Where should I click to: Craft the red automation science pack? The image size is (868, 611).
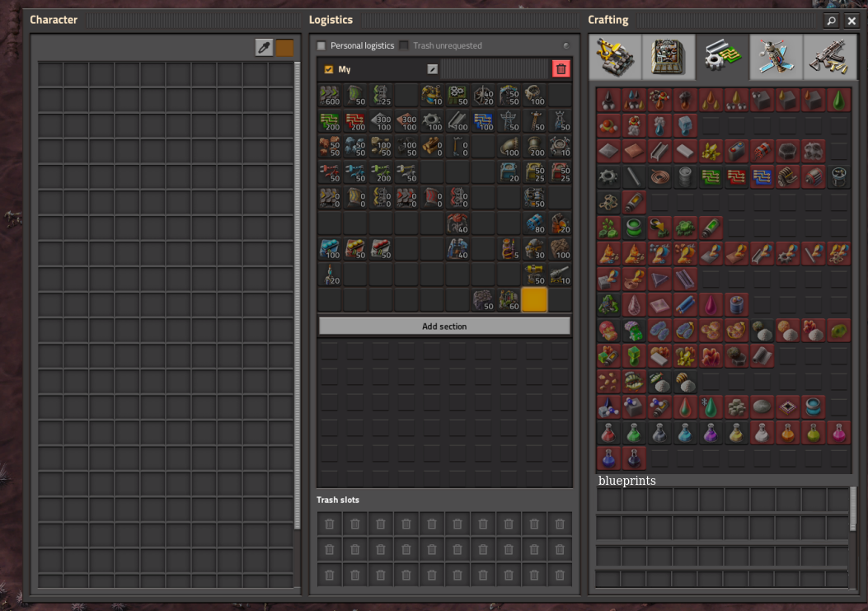[x=608, y=433]
